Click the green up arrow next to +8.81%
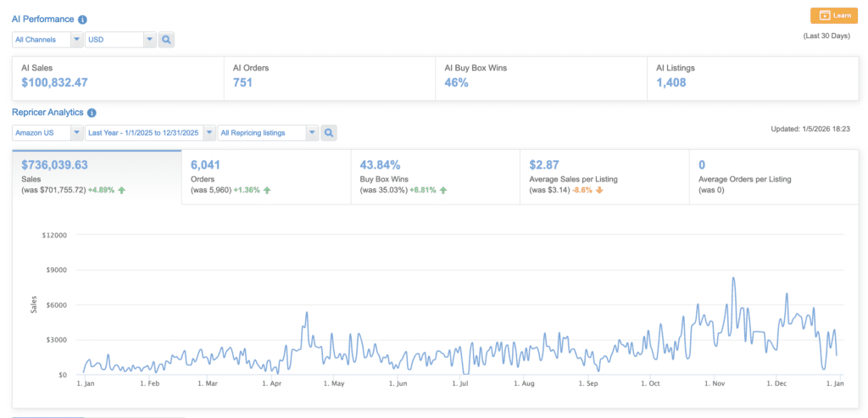868x418 pixels. (x=442, y=190)
